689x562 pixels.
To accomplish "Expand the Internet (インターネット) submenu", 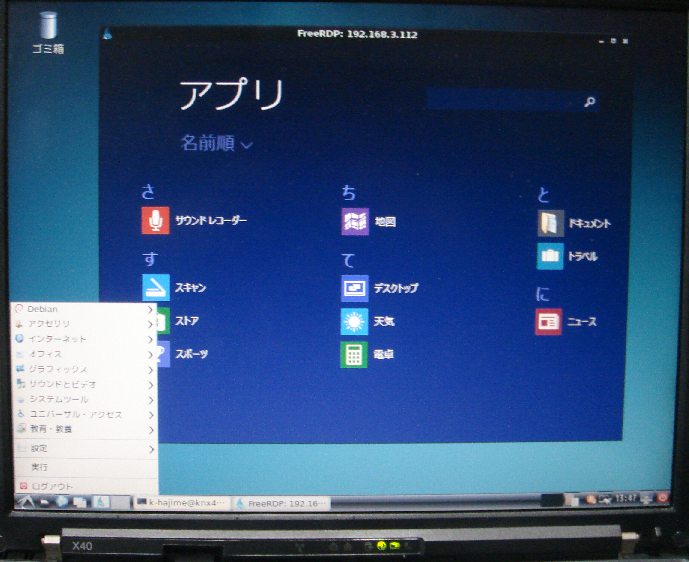I will (x=84, y=339).
